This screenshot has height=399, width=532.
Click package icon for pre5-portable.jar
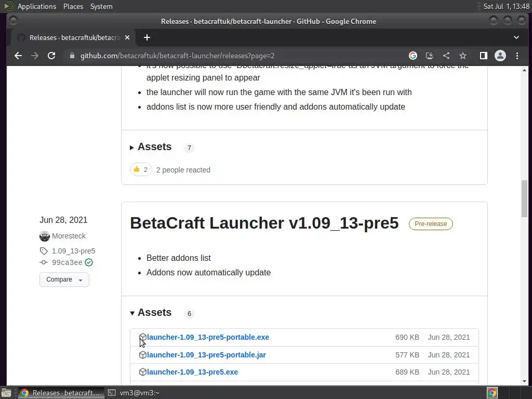143,355
